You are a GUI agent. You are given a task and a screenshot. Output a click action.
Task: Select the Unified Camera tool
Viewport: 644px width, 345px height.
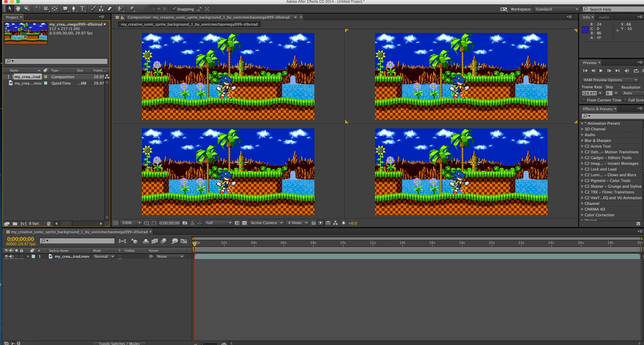coord(46,9)
